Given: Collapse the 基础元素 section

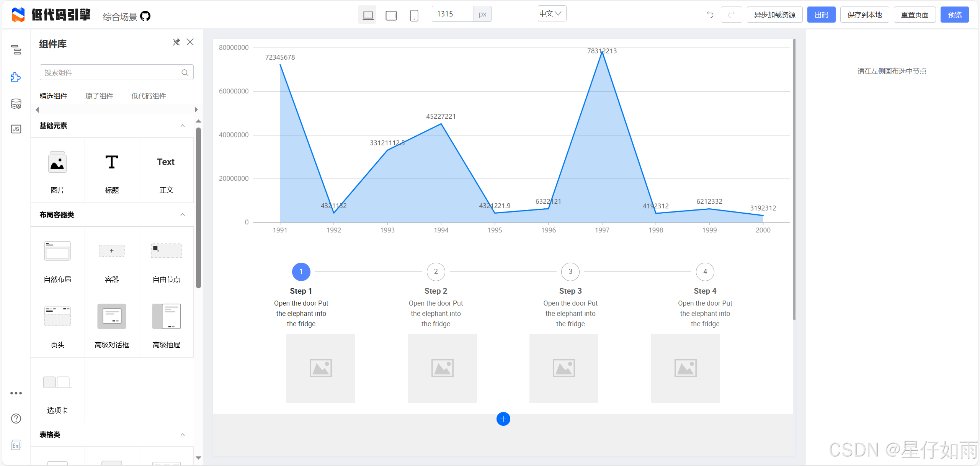Looking at the screenshot, I should pyautogui.click(x=183, y=126).
